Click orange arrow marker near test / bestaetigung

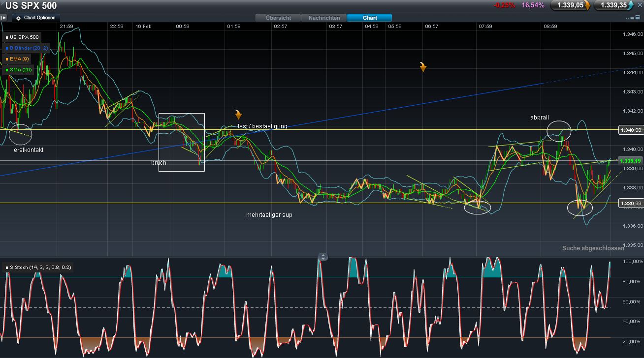(238, 115)
